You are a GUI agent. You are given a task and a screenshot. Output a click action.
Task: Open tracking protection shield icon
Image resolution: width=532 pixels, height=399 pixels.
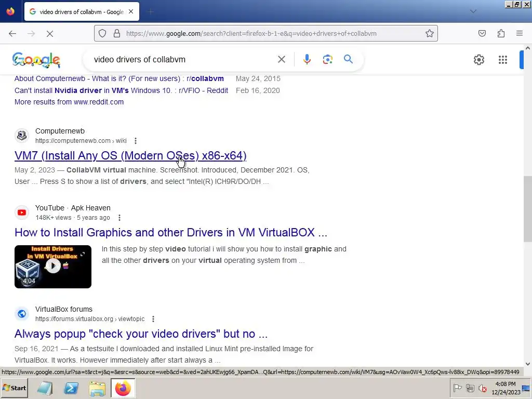click(102, 33)
